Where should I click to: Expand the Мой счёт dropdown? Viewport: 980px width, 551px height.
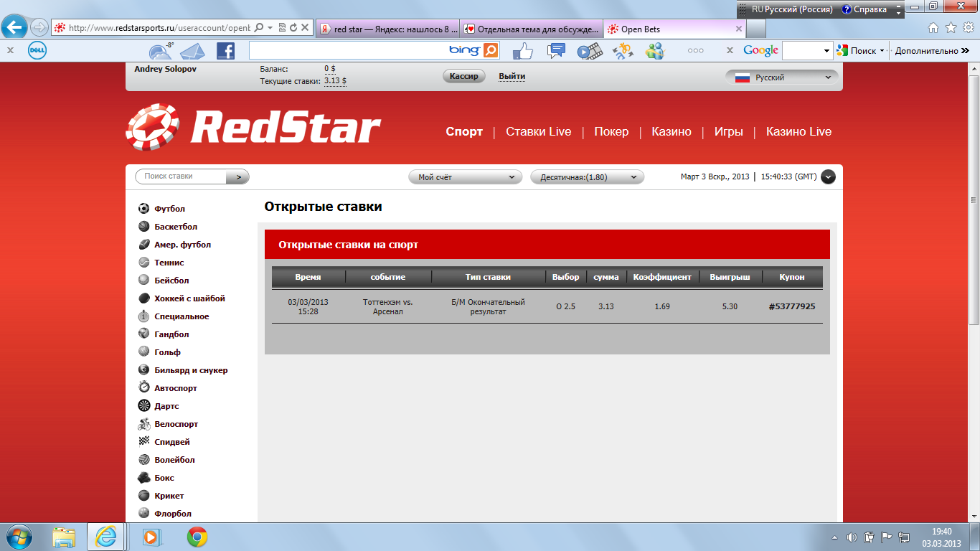pyautogui.click(x=465, y=177)
